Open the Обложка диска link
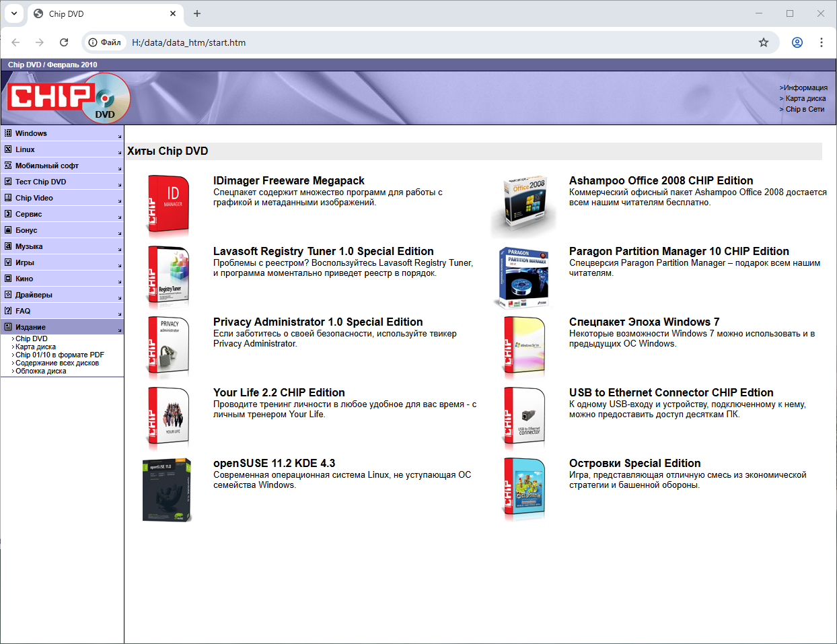This screenshot has width=837, height=644. (41, 371)
